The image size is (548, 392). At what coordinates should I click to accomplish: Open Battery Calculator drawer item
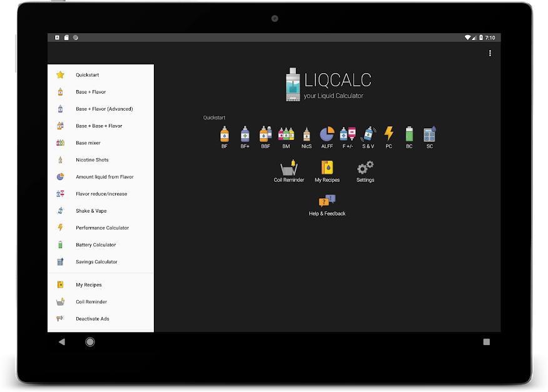101,245
